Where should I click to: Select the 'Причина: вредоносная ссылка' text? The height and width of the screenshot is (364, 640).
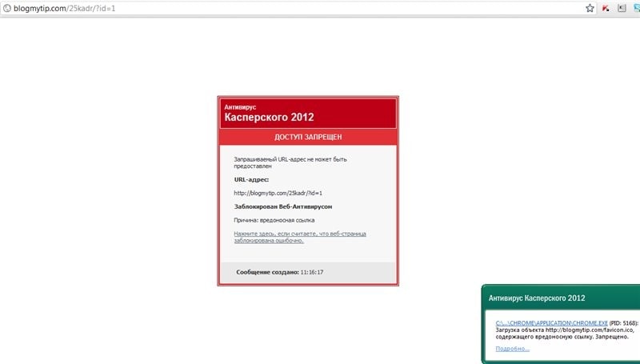point(274,220)
